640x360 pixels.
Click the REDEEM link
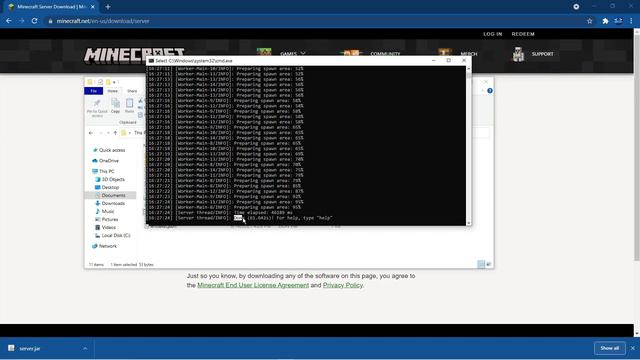tap(523, 34)
